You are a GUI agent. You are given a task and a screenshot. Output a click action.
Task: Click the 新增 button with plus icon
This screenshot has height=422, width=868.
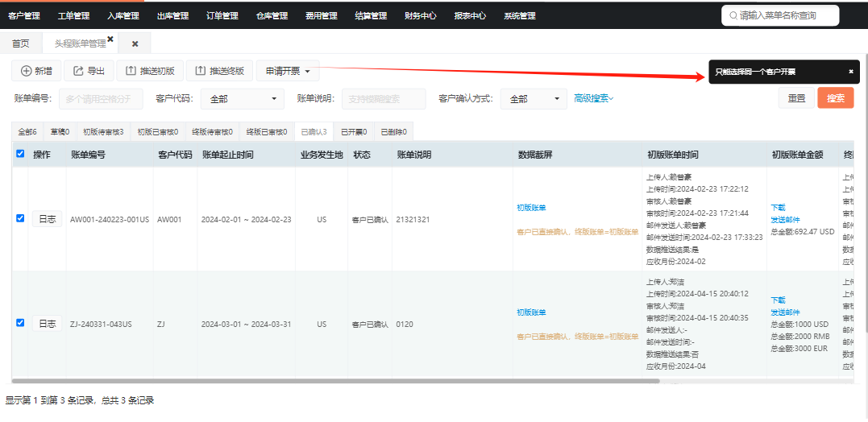click(x=36, y=71)
